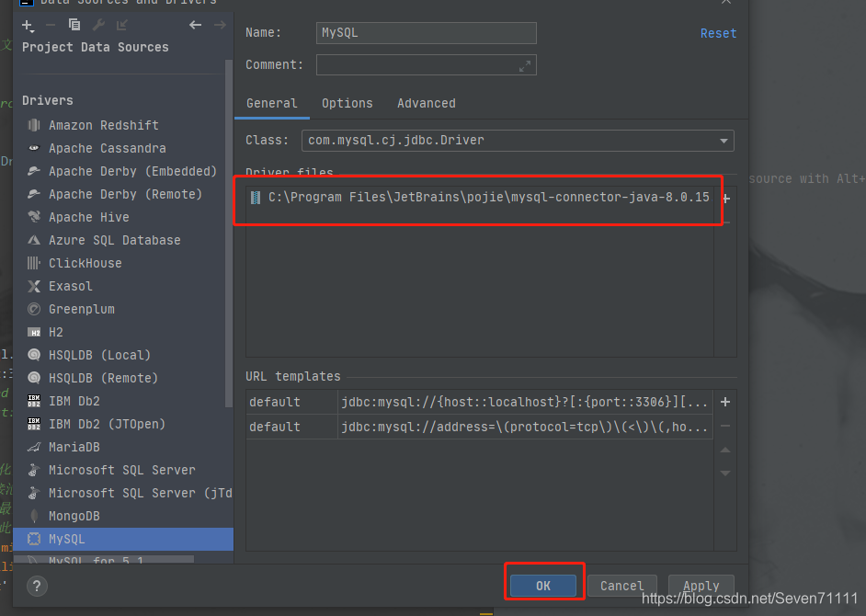Remove the selected URL template
This screenshot has width=866, height=616.
point(725,426)
